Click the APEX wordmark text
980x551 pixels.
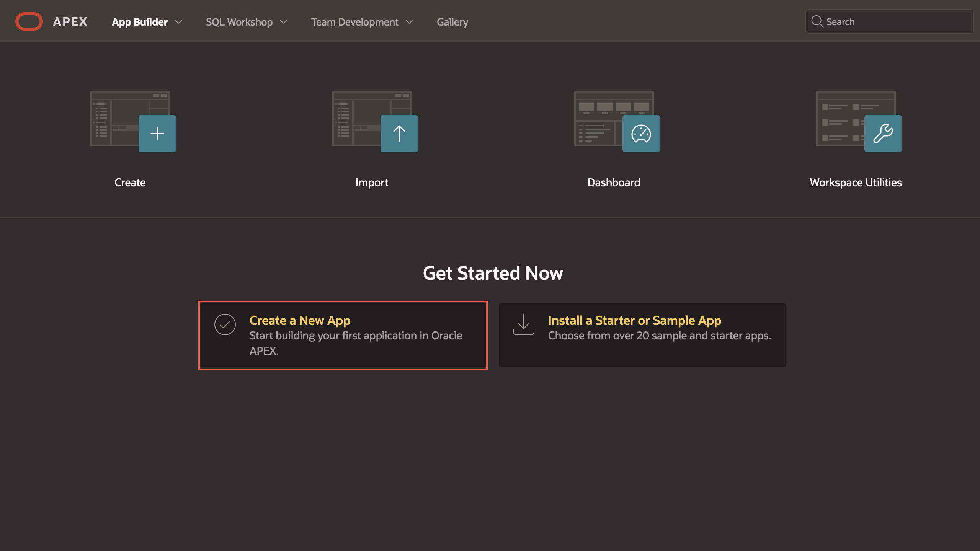pos(70,22)
